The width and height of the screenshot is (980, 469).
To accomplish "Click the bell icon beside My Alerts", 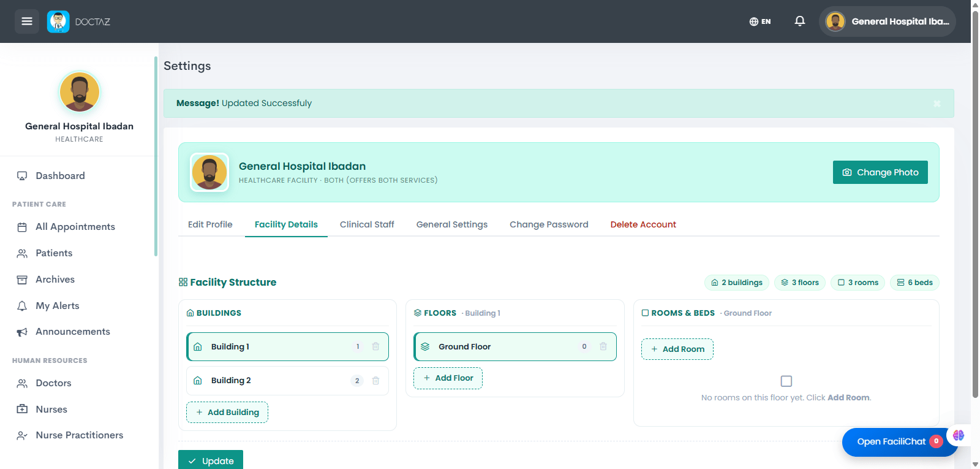I will pyautogui.click(x=22, y=306).
